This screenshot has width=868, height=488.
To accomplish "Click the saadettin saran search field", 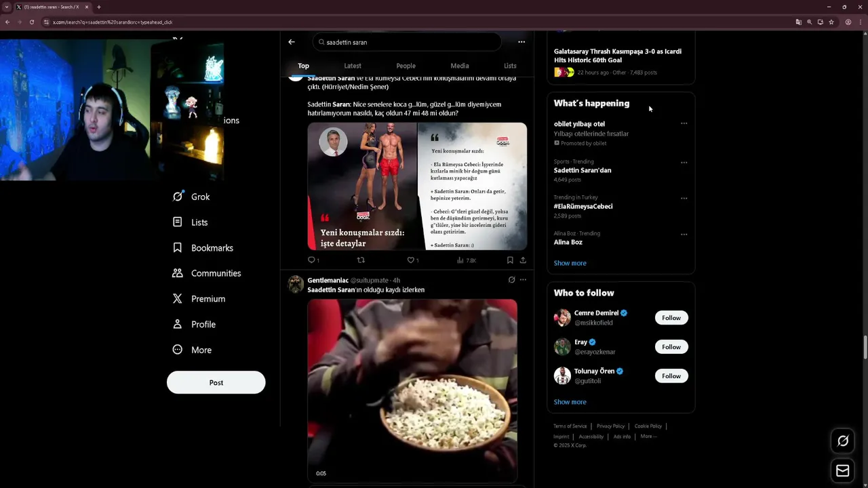I will point(407,42).
